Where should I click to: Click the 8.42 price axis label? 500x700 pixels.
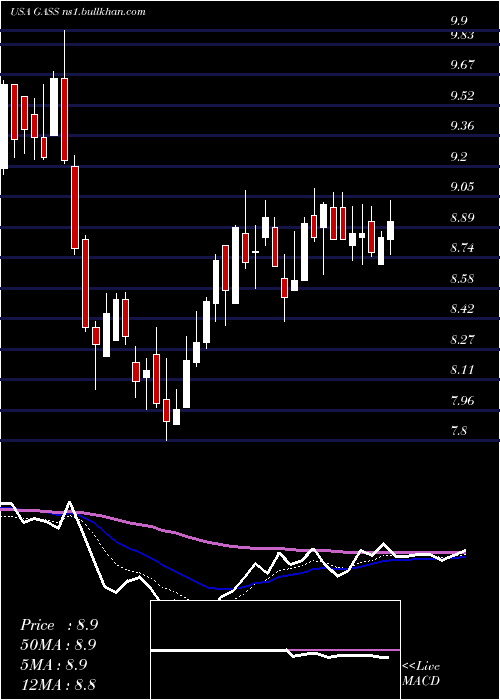pyautogui.click(x=462, y=309)
